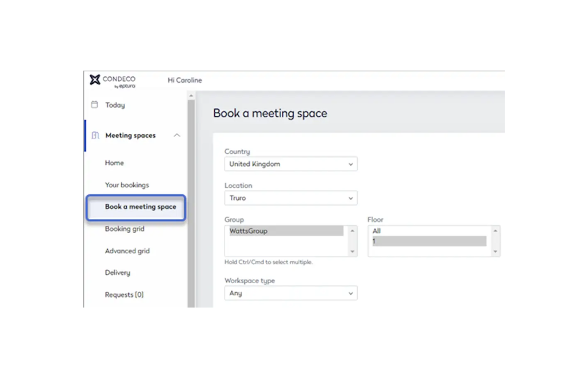
Task: Open the Location dropdown showing Truro
Action: (291, 198)
